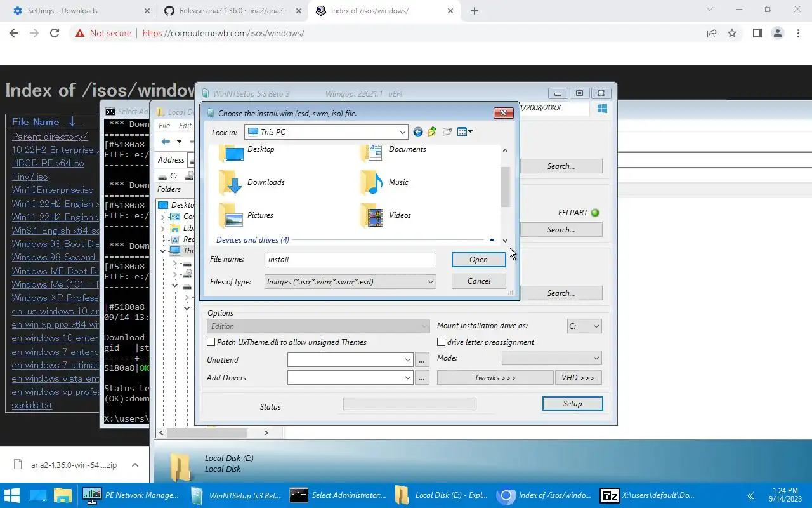Select the Music folder icon

(x=372, y=182)
